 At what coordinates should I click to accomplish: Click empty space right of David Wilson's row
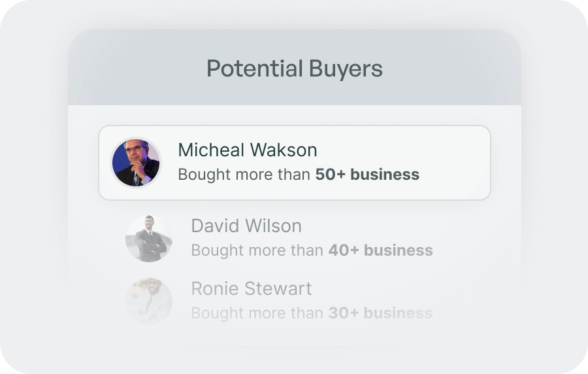[x=470, y=238]
